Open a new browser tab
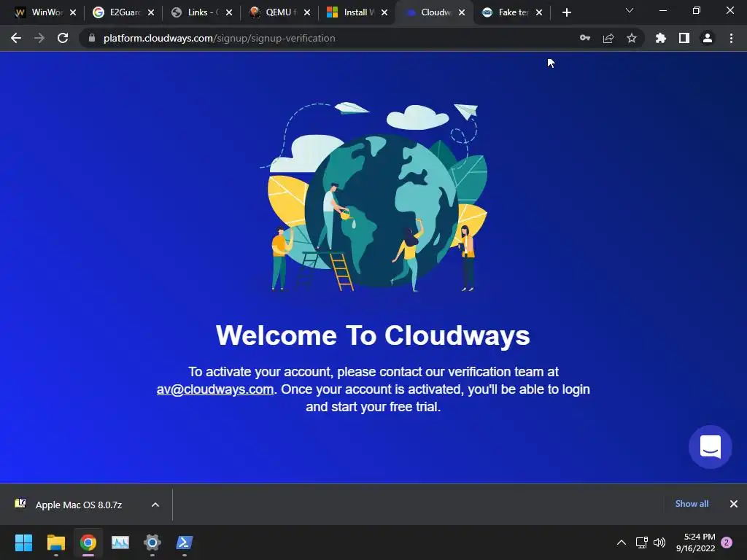Image resolution: width=747 pixels, height=560 pixels. 566,13
